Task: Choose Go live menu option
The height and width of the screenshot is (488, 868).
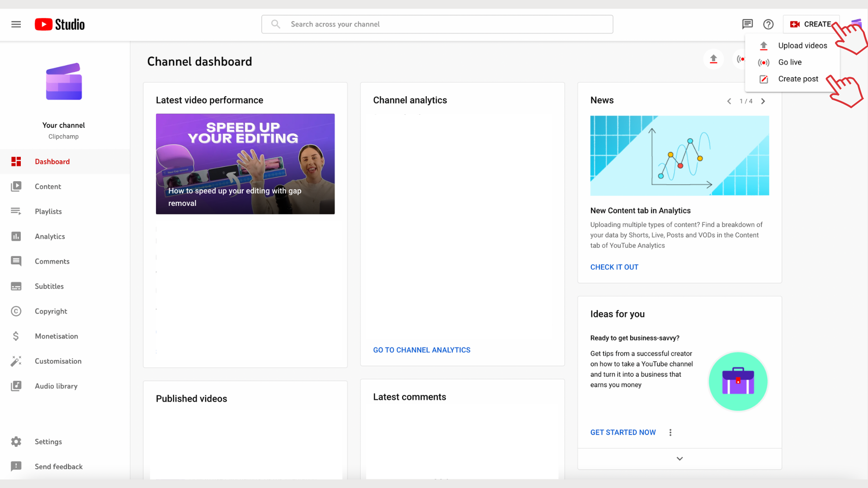Action: 789,62
